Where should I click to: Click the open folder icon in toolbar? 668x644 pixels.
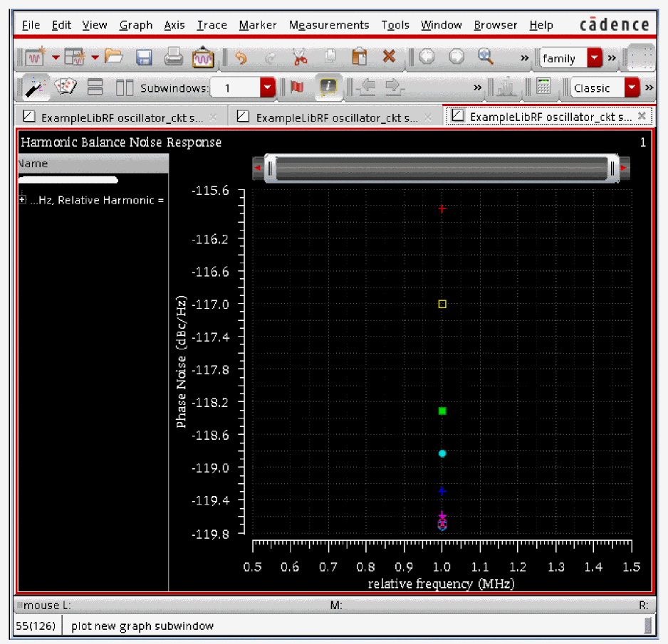pyautogui.click(x=114, y=57)
